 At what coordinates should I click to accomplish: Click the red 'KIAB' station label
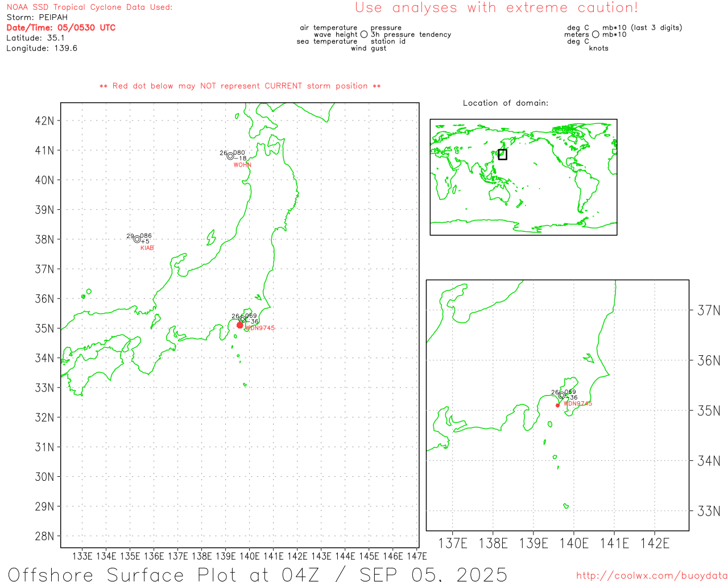click(x=147, y=248)
